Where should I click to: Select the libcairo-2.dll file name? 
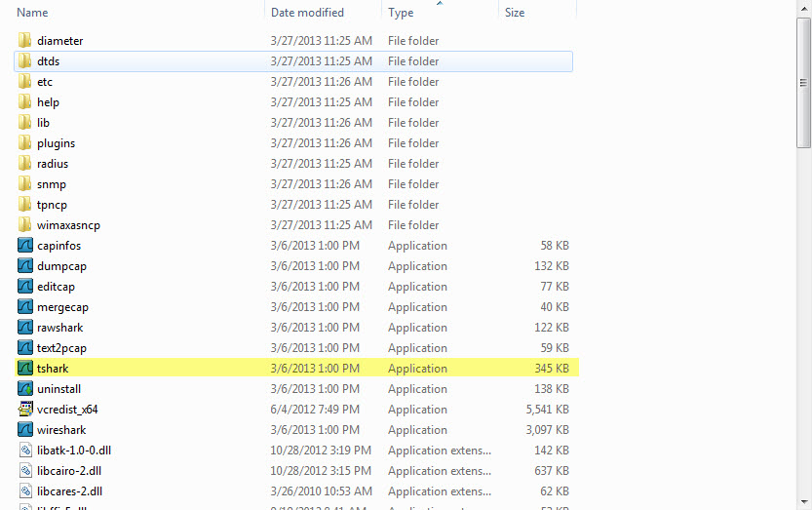coord(69,471)
